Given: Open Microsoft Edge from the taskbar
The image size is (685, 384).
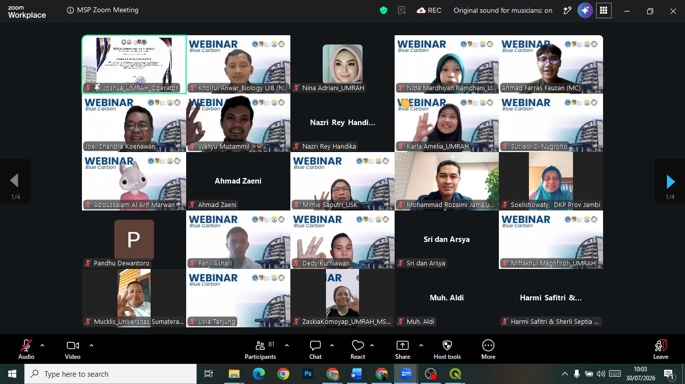Looking at the screenshot, I should pyautogui.click(x=259, y=374).
